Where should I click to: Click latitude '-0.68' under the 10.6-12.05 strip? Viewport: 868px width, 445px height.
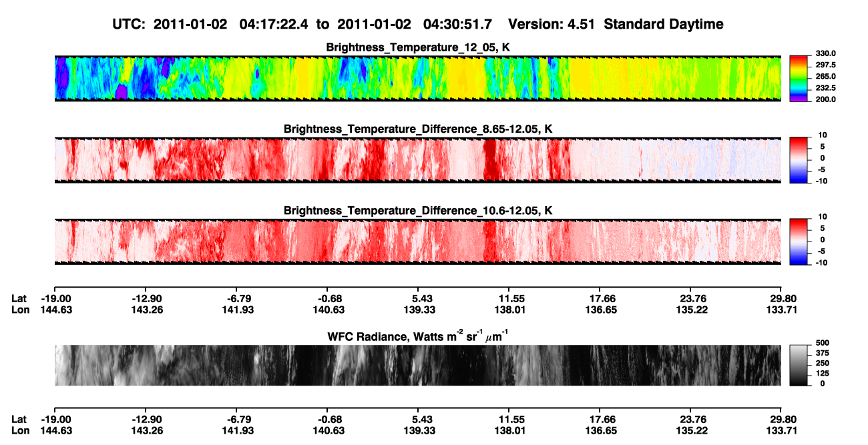click(330, 298)
